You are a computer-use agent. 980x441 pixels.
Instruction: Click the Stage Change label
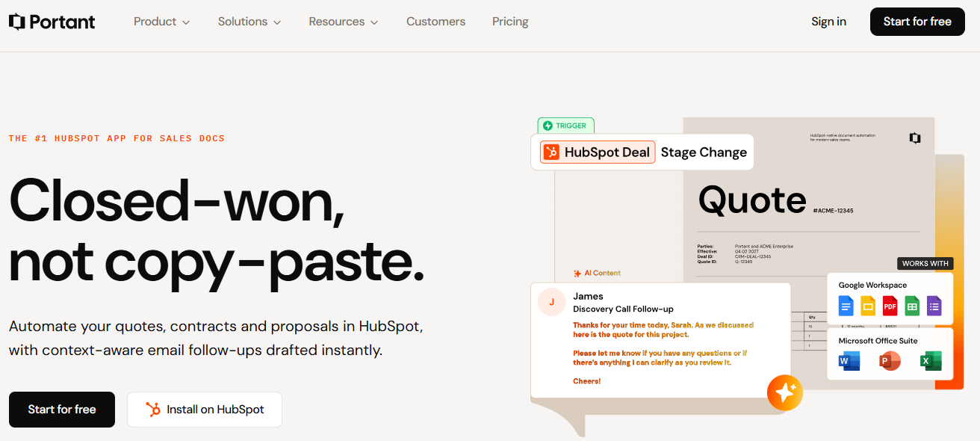pyautogui.click(x=704, y=152)
